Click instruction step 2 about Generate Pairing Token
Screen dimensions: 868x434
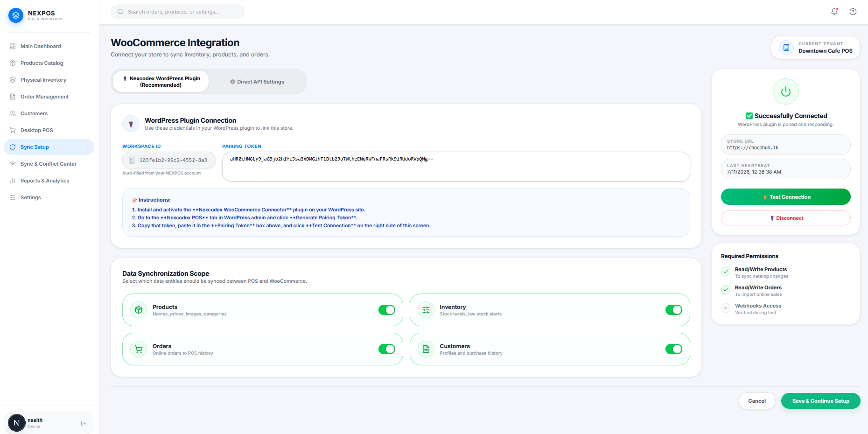[x=245, y=217]
